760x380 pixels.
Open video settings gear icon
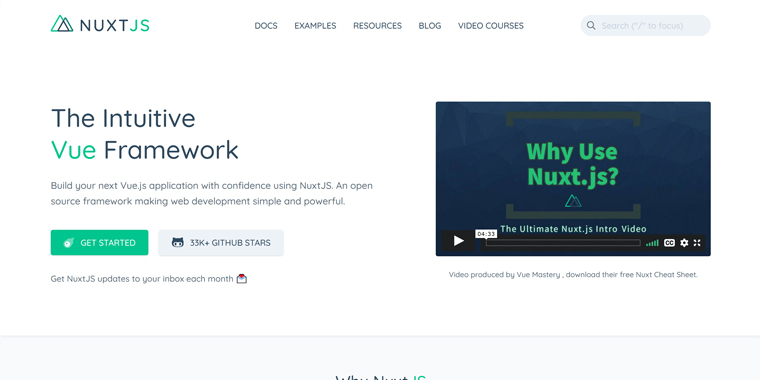point(684,243)
